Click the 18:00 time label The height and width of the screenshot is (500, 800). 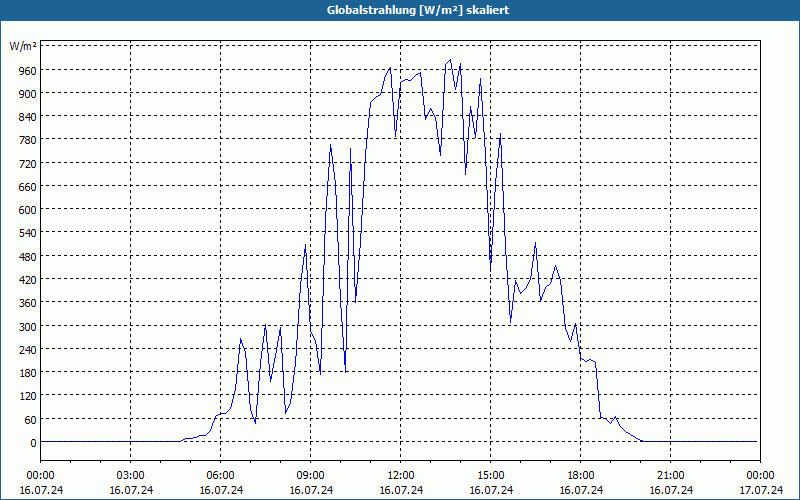point(581,476)
